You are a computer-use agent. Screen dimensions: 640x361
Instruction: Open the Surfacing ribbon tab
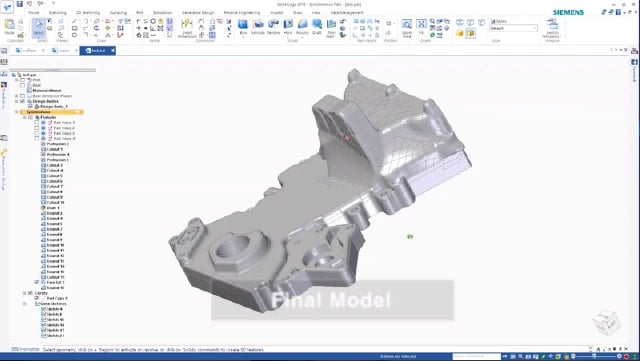pos(118,13)
